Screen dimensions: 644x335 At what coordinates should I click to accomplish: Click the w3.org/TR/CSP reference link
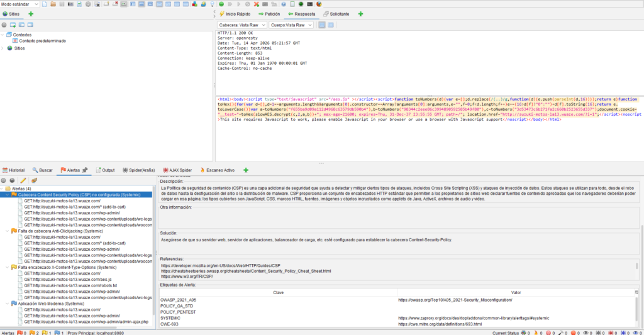[x=187, y=277]
